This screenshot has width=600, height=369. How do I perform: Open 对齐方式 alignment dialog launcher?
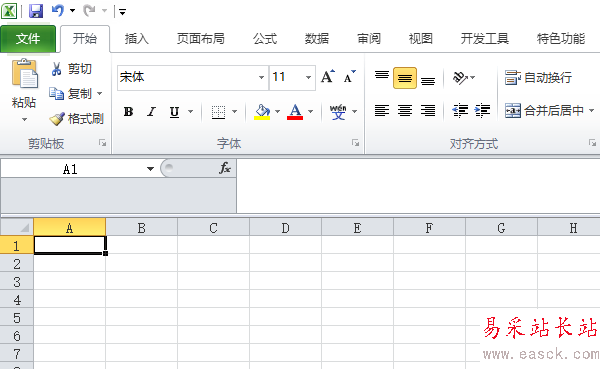pyautogui.click(x=592, y=143)
